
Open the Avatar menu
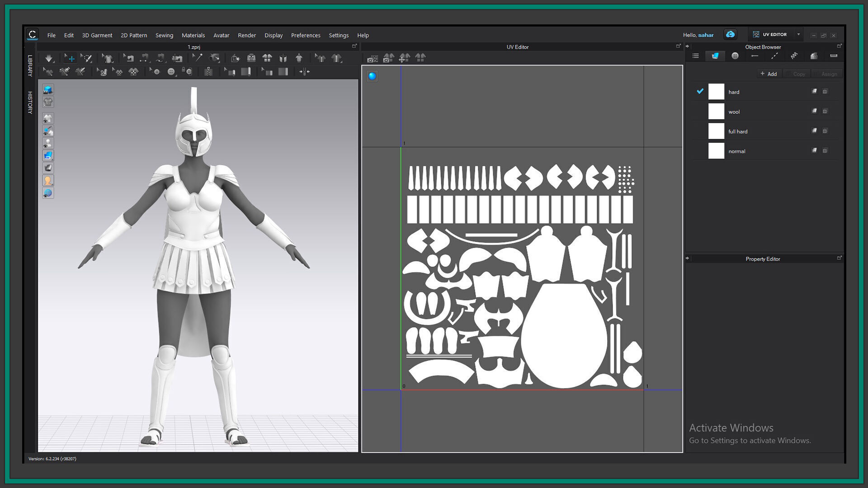[x=221, y=35]
